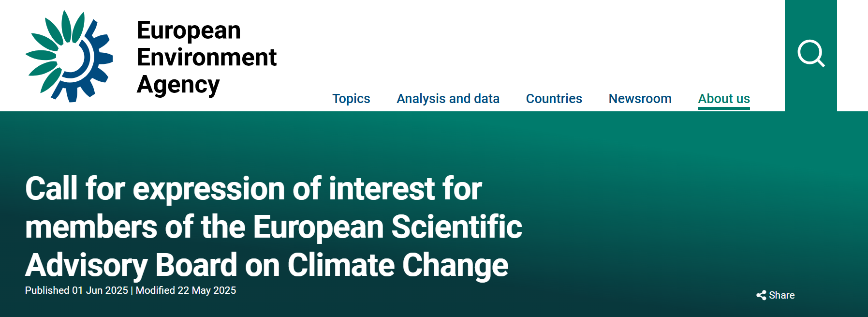Select the About us navigation item
868x317 pixels.
tap(723, 98)
